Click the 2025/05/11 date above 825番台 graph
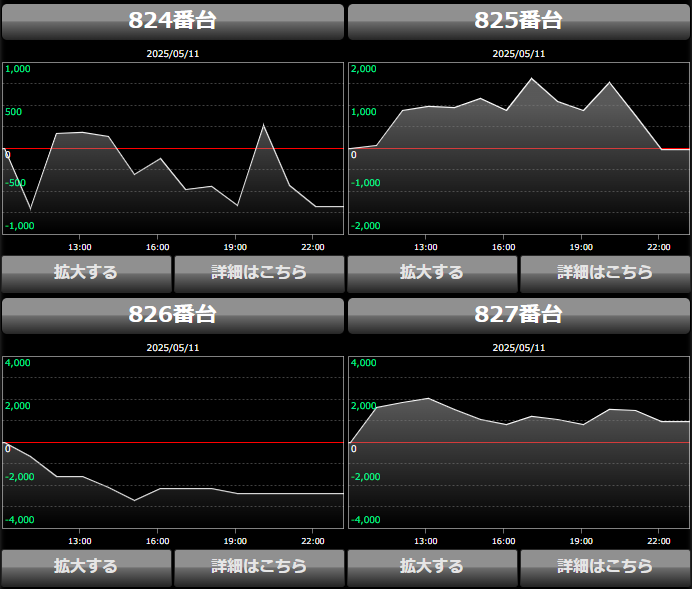 click(x=519, y=54)
